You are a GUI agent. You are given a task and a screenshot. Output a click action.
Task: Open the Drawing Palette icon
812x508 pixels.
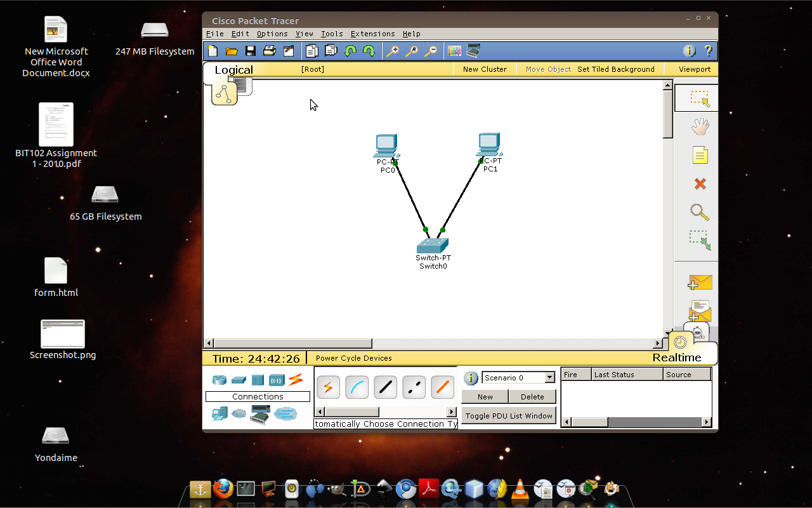[454, 51]
